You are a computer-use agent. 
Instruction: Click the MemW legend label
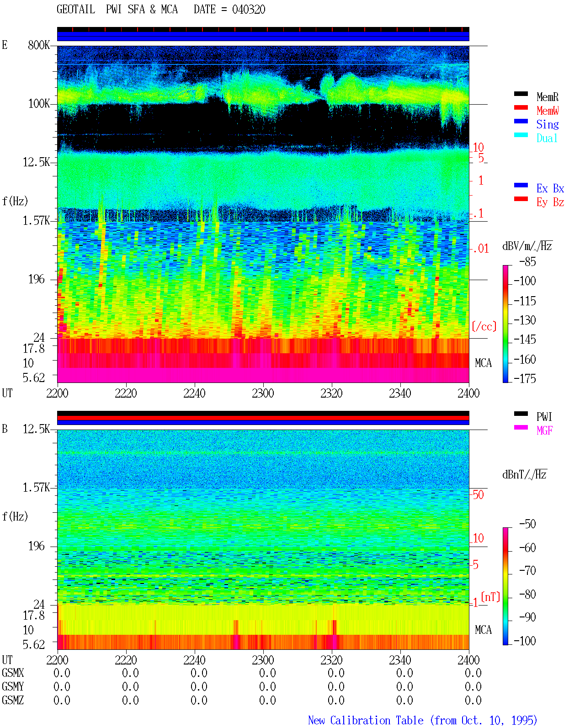[x=548, y=111]
